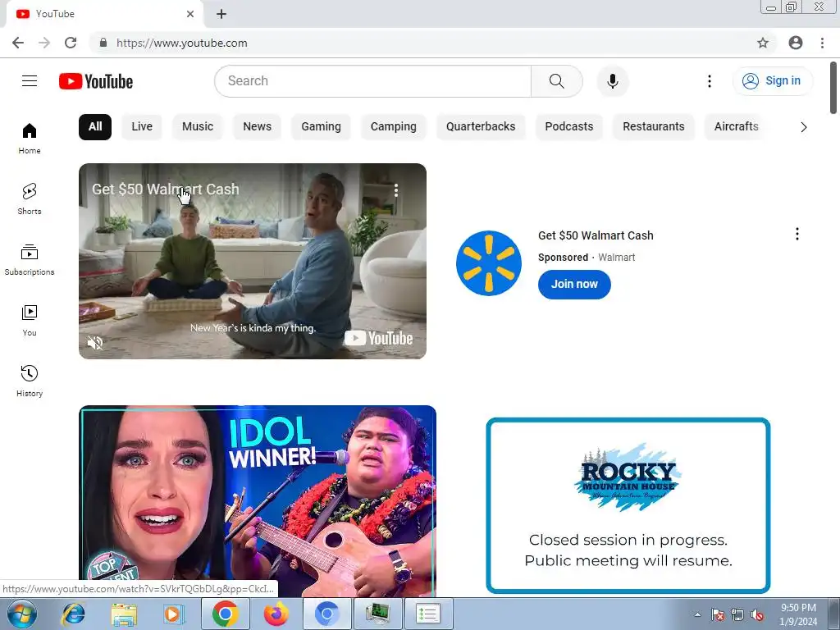
Task: Close the YouTube tab
Action: (x=190, y=14)
